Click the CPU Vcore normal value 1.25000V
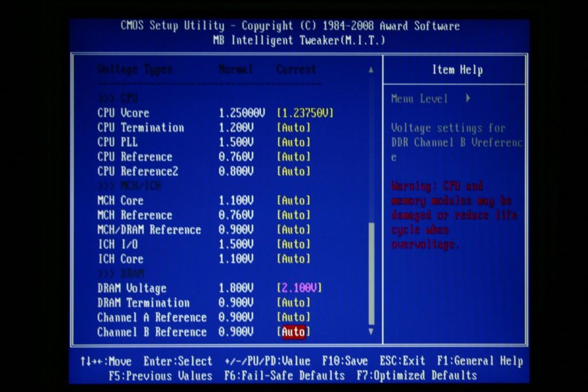This screenshot has height=392, width=588. tap(242, 113)
